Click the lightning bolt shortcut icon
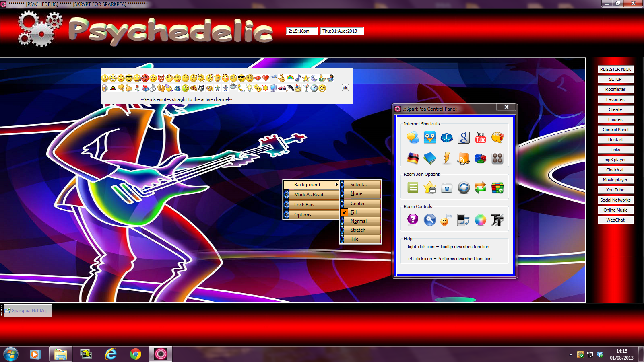 (447, 158)
